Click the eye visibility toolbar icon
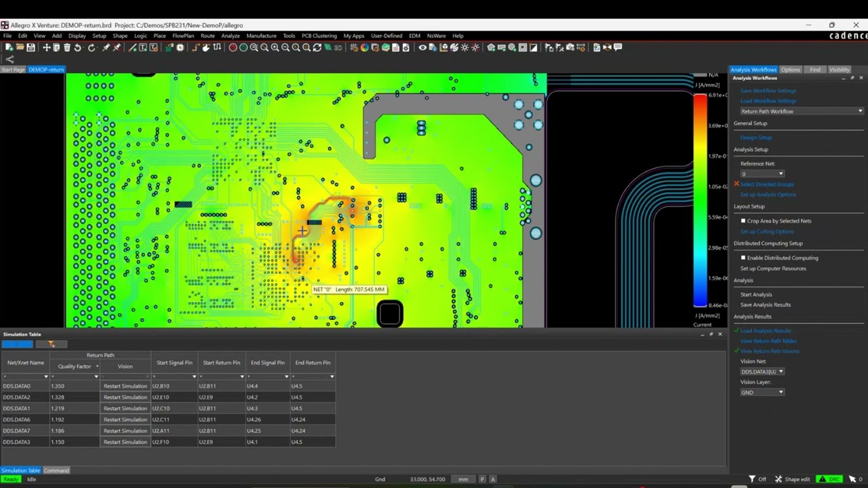The width and height of the screenshot is (868, 488). (422, 47)
